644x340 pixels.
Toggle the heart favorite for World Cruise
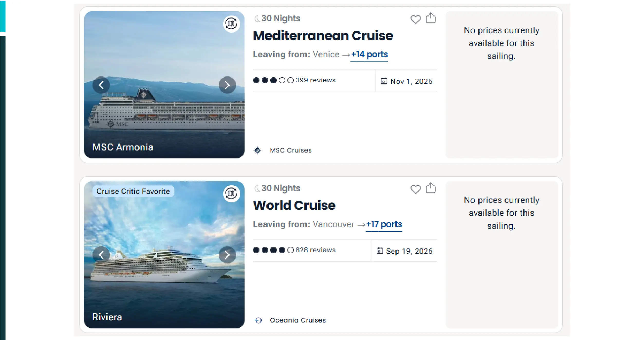click(416, 189)
